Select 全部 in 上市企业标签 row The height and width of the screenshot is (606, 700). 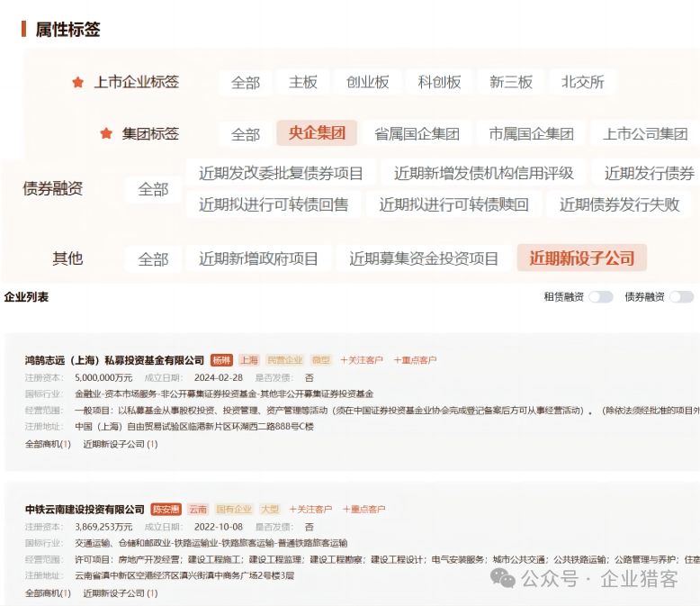click(245, 83)
